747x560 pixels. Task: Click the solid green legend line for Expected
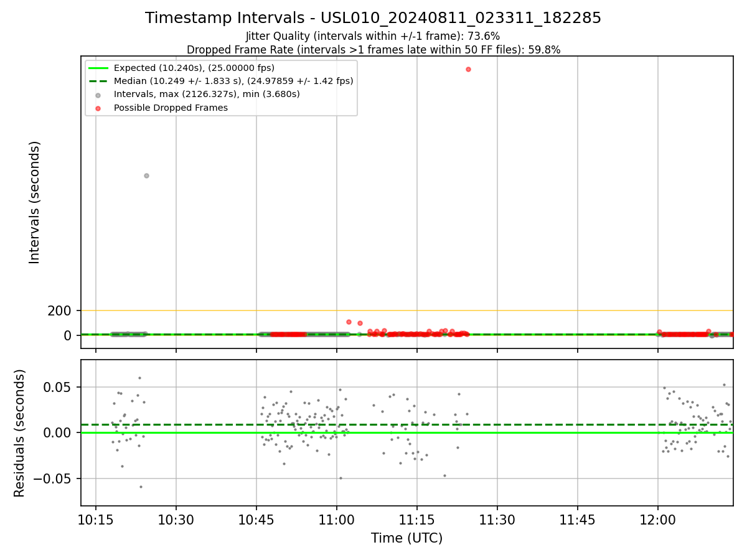pyautogui.click(x=98, y=68)
